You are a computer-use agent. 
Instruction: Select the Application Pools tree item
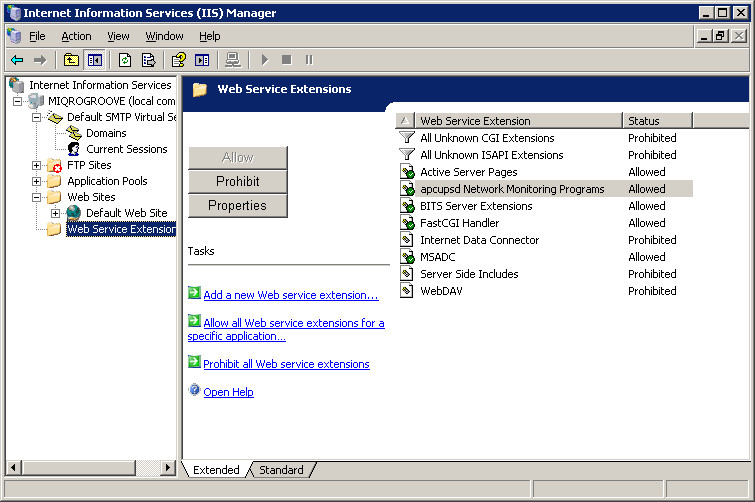coord(107,181)
